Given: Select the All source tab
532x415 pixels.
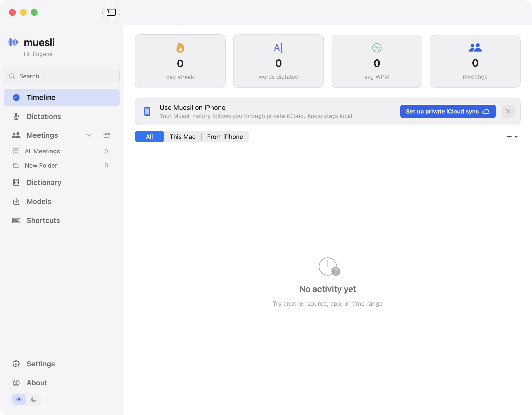Looking at the screenshot, I should click(x=149, y=137).
